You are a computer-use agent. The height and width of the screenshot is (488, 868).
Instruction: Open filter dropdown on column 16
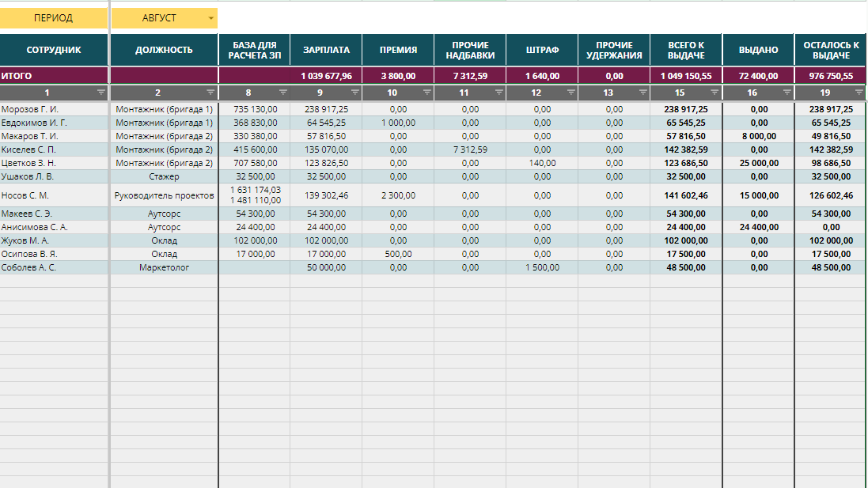[x=787, y=93]
